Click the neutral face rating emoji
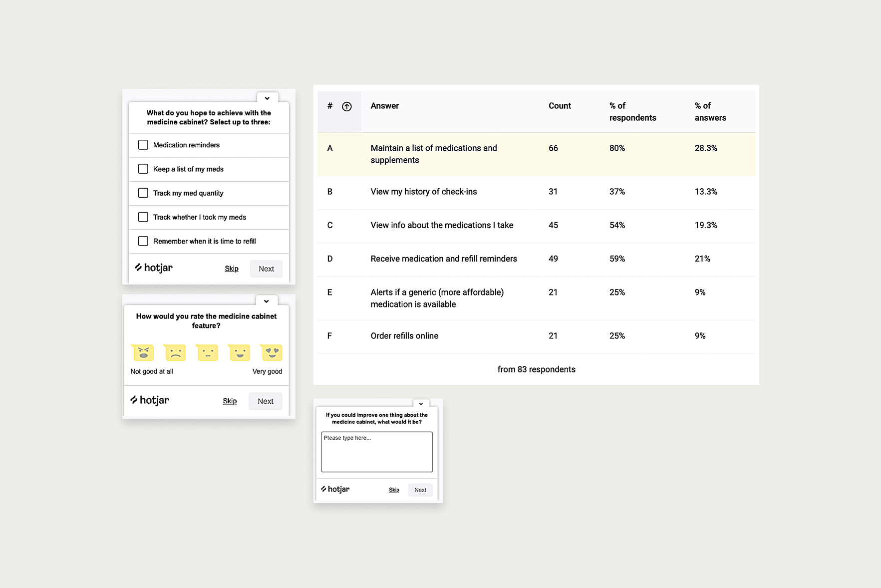Screen dimensions: 881x588 pos(208,352)
